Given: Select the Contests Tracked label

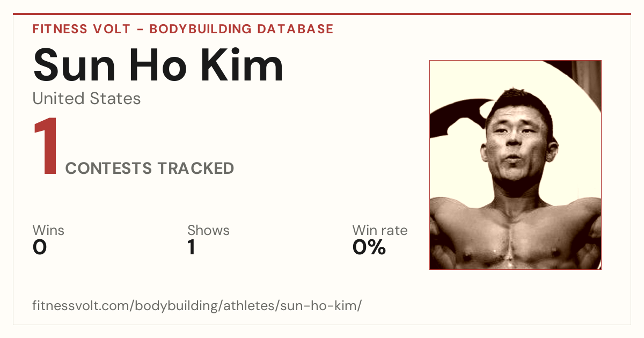Looking at the screenshot, I should (150, 168).
